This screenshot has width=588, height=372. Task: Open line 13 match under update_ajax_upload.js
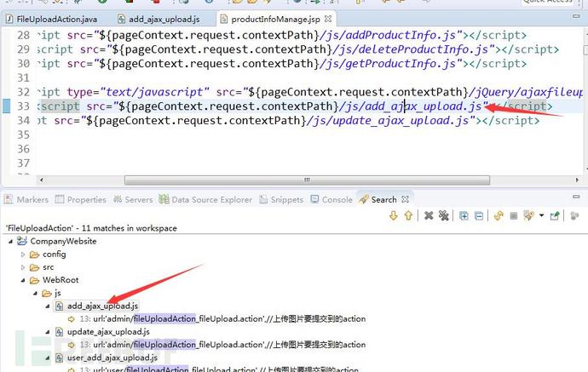[x=222, y=345]
